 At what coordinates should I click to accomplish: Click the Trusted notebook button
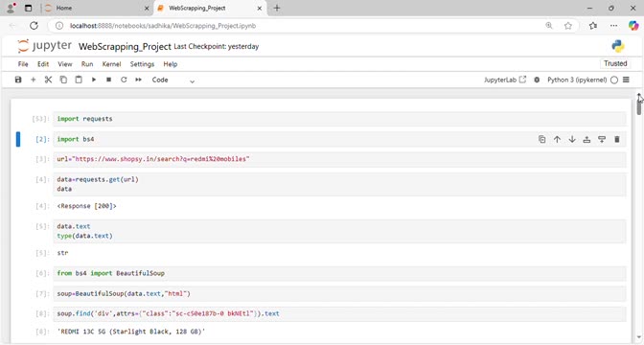pyautogui.click(x=615, y=63)
